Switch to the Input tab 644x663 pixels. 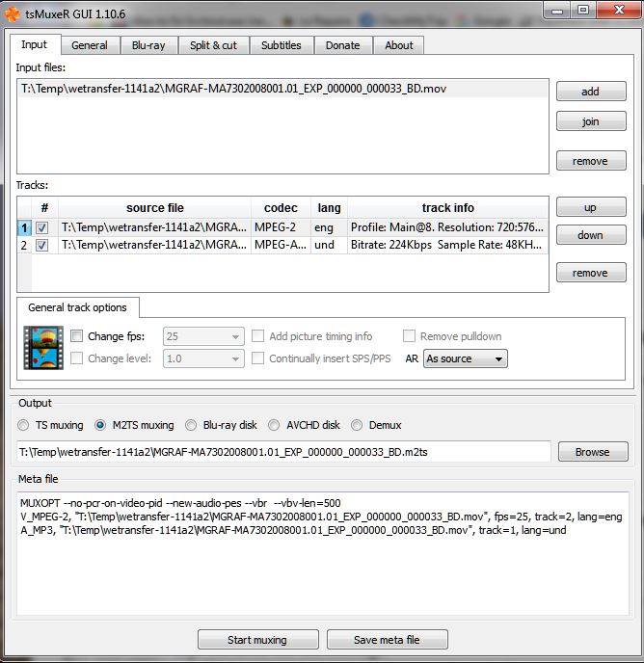(x=35, y=44)
